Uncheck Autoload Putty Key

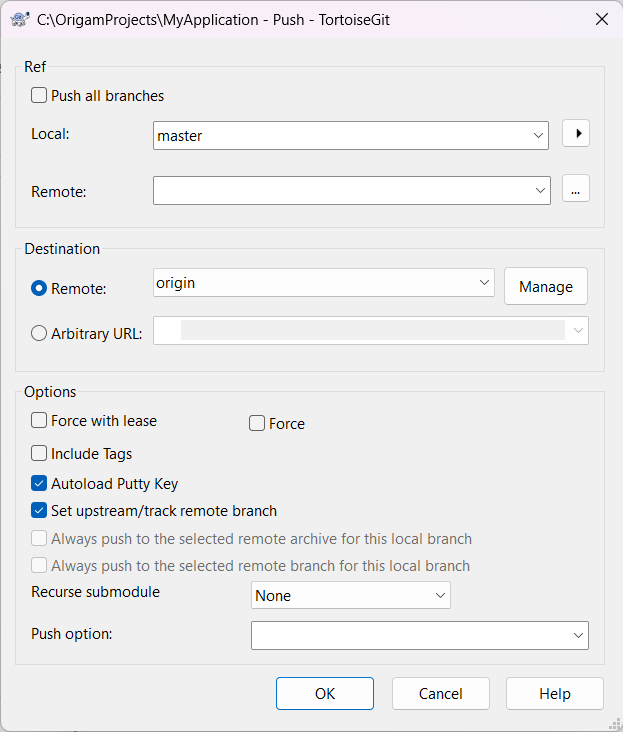point(40,484)
